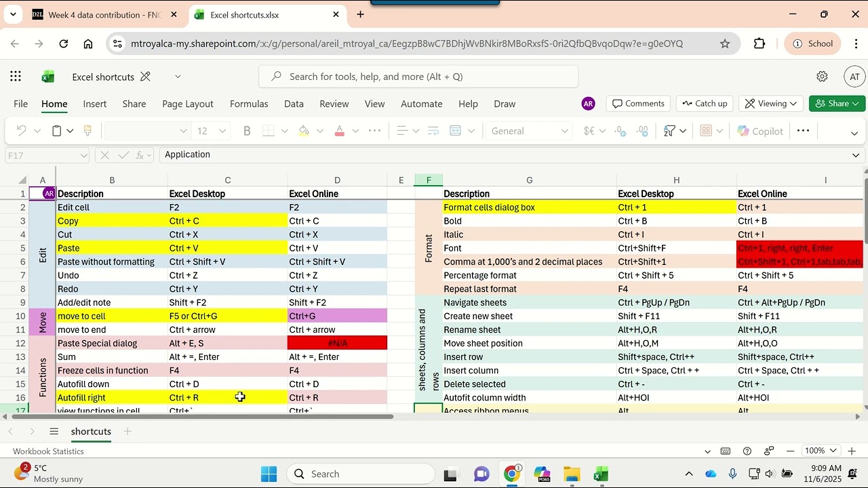The height and width of the screenshot is (488, 868).
Task: Click Workbook Statistics in the status bar
Action: (49, 451)
